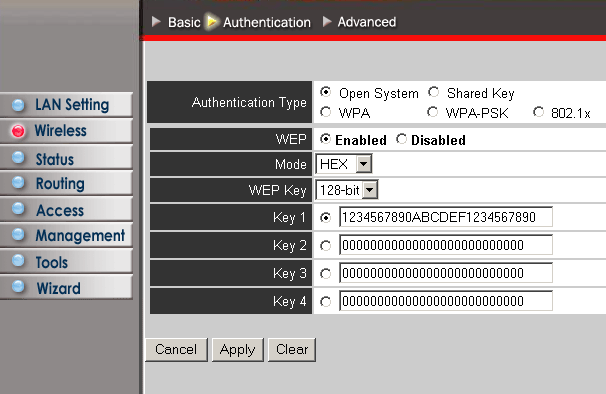Choose the WPA authentication radio button
The height and width of the screenshot is (394, 606).
click(x=325, y=112)
